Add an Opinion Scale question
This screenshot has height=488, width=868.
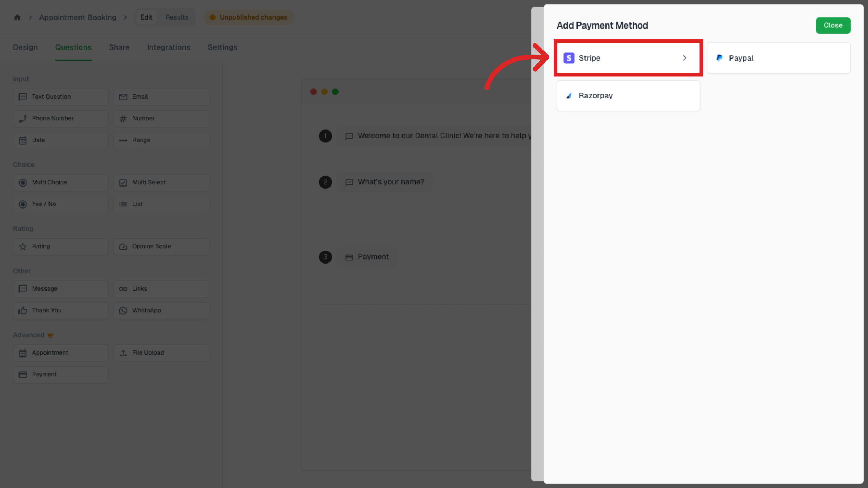(161, 247)
